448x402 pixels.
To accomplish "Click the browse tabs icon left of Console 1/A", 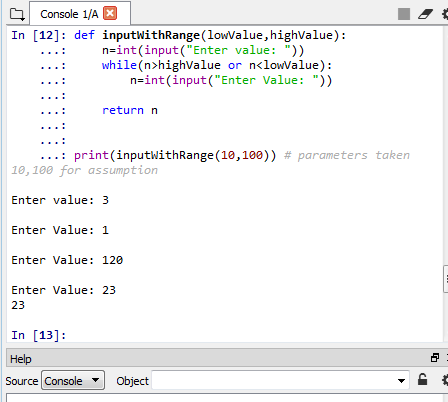I will pos(17,14).
